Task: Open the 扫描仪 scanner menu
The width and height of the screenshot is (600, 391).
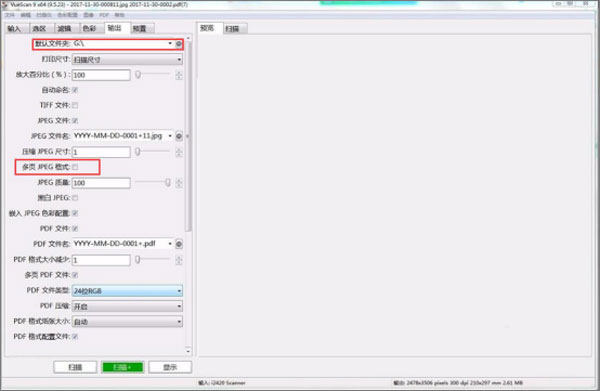Action: pyautogui.click(x=44, y=15)
